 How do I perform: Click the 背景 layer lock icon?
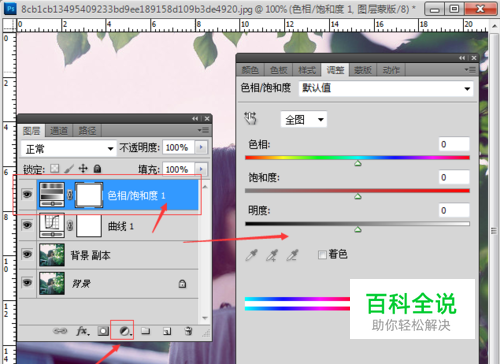[182, 284]
